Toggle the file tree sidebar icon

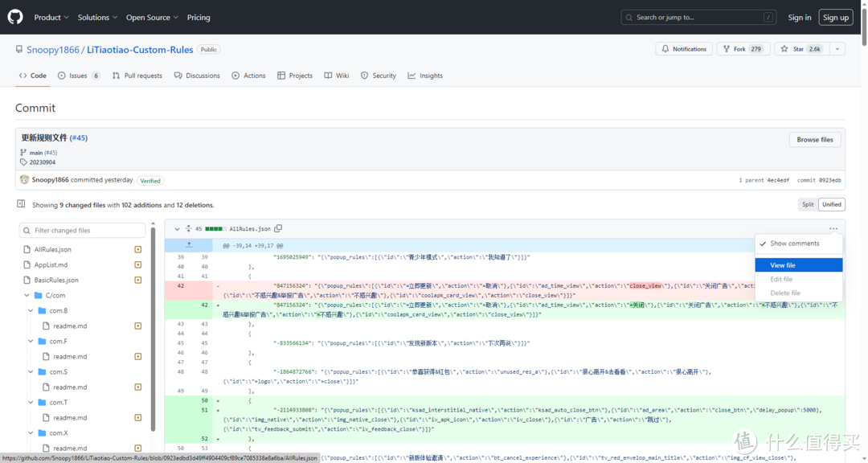21,204
